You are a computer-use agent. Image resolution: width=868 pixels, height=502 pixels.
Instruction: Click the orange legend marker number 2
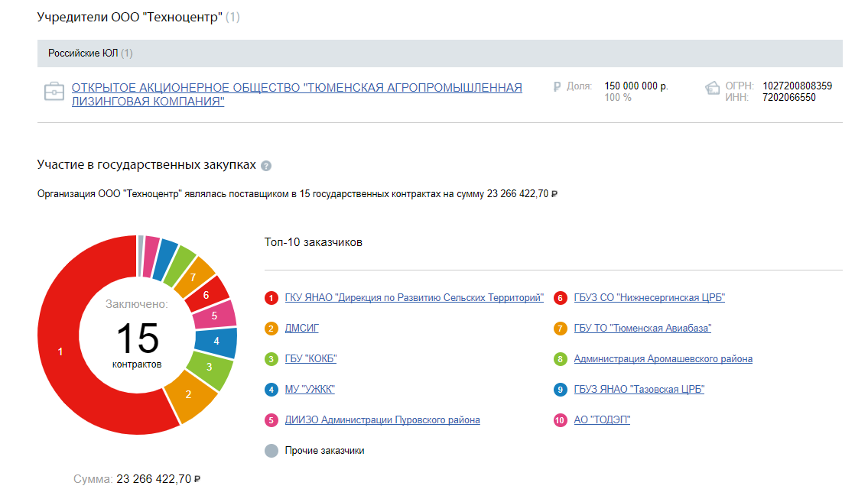coord(271,329)
